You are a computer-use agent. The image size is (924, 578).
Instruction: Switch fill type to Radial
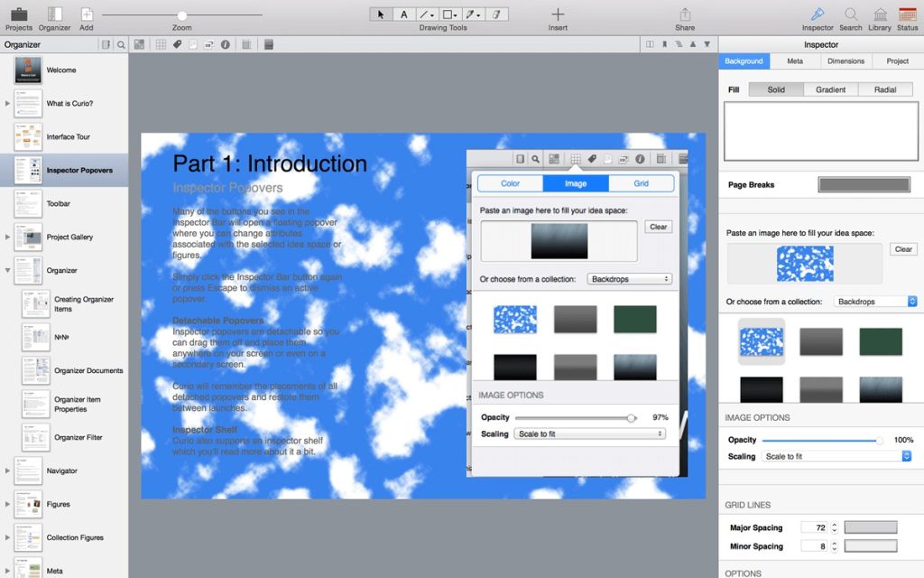click(x=885, y=89)
